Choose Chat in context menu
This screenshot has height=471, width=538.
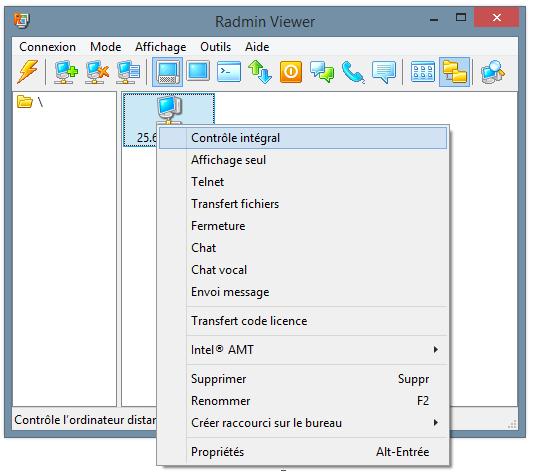click(303, 248)
